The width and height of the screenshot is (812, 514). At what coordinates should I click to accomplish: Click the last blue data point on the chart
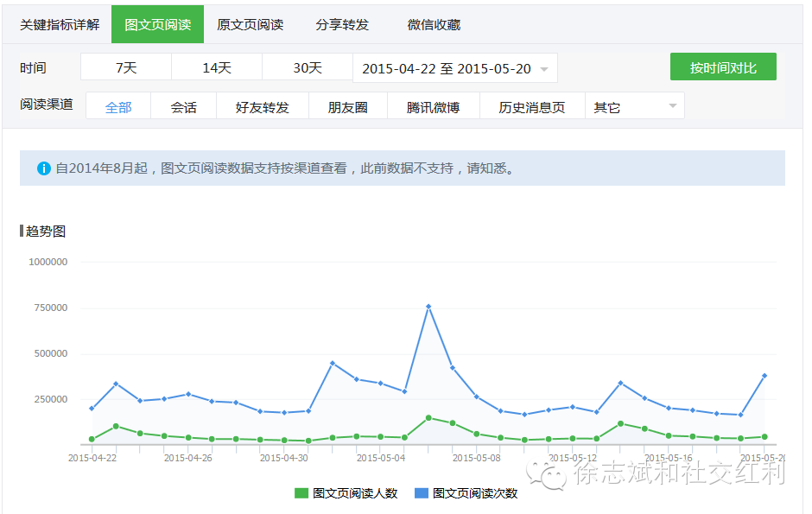(764, 376)
